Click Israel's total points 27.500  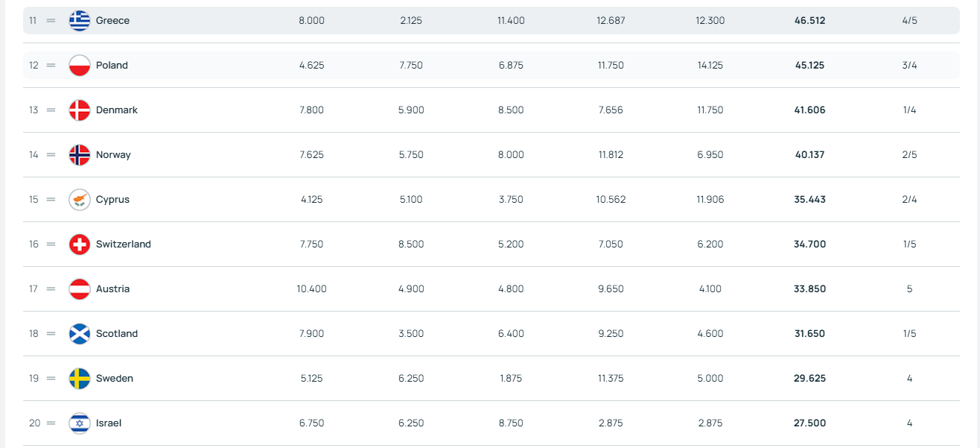click(809, 423)
